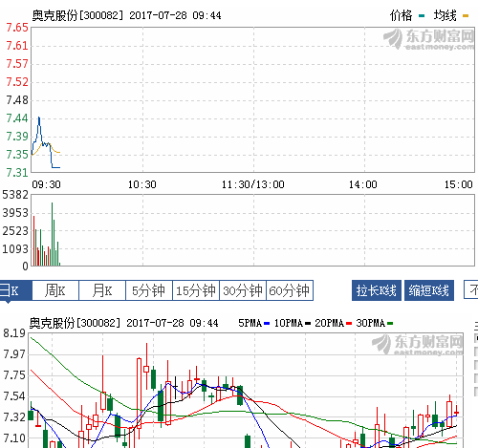Click the 15:00 time axis label
This screenshot has height=448, width=478.
tap(459, 184)
